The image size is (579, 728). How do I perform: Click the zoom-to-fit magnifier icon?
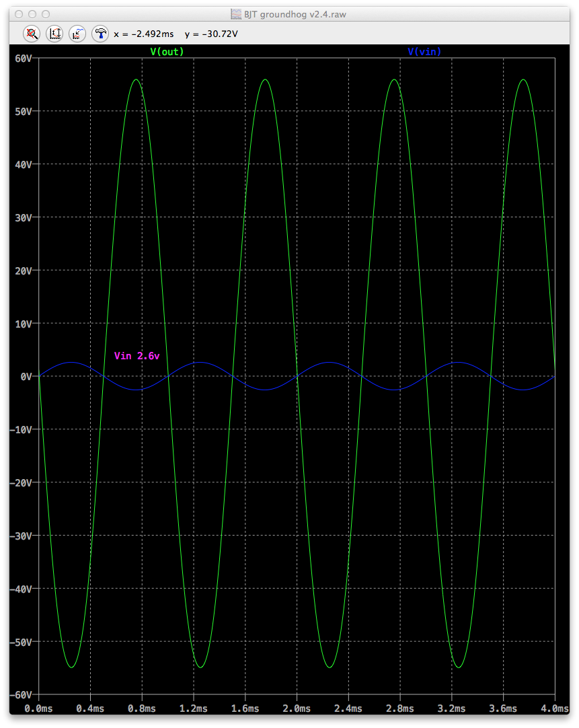tap(32, 34)
